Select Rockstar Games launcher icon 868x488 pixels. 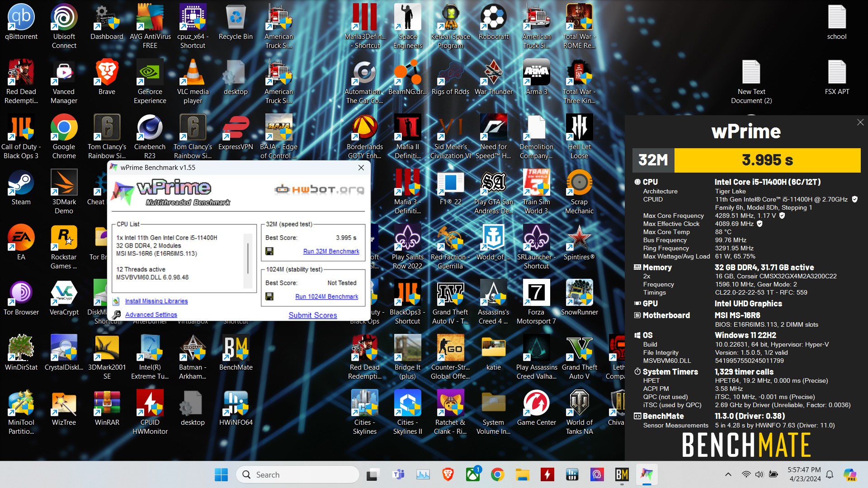[x=64, y=247]
